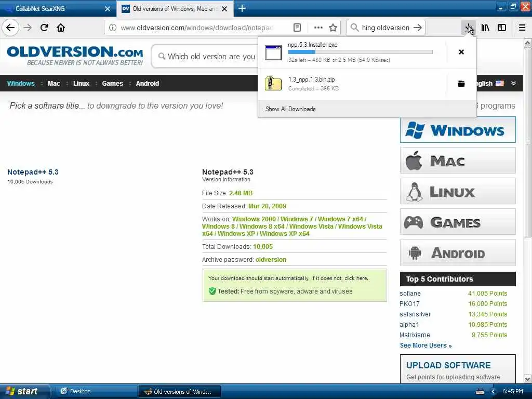Close the CollabNet SearXNG tab
The image size is (532, 399).
click(x=107, y=9)
